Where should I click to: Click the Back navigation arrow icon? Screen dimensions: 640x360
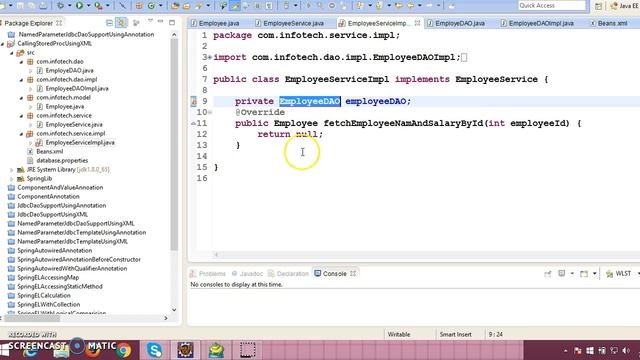411,6
